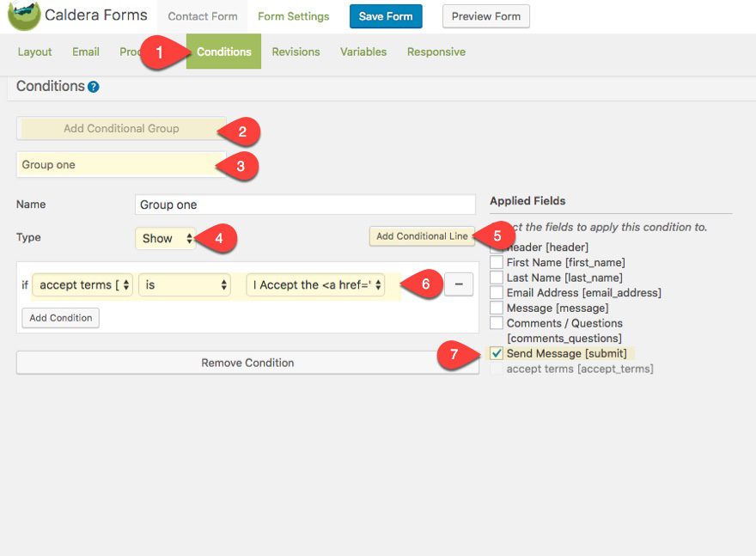Tick the Last Name field checkbox
Viewport: 756px width, 556px height.
click(497, 278)
